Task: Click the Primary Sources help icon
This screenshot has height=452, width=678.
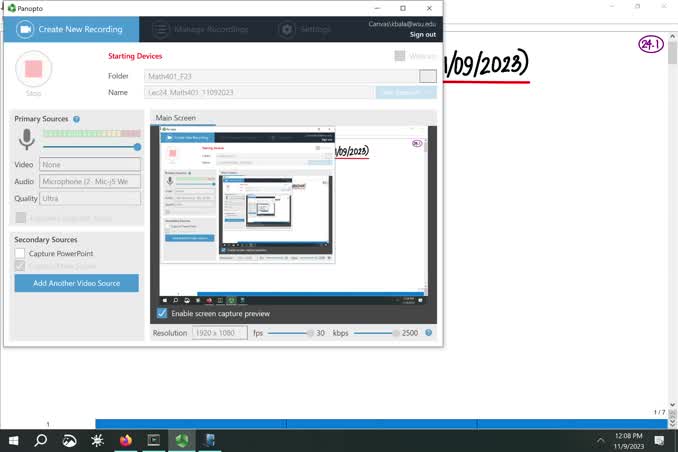Action: [x=76, y=119]
